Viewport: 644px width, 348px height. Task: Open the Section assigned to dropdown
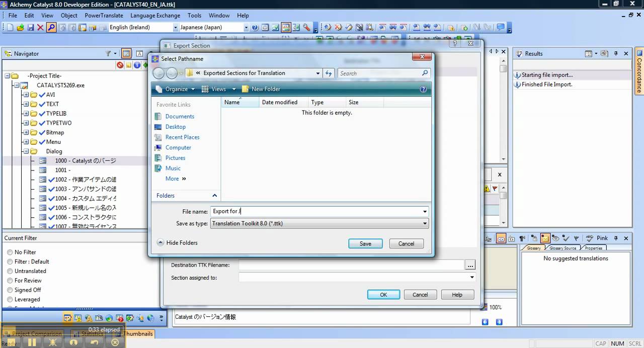(471, 277)
